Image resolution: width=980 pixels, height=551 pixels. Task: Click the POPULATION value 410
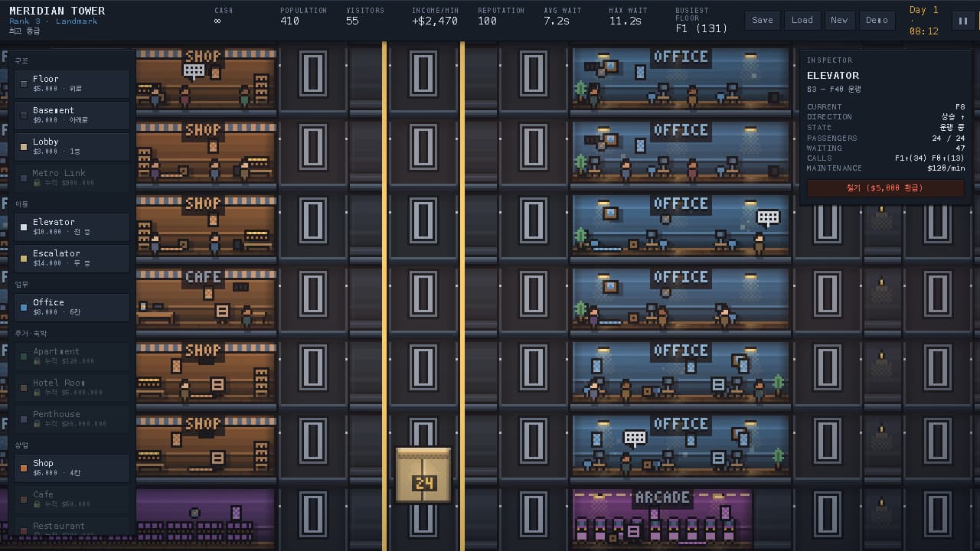point(290,21)
